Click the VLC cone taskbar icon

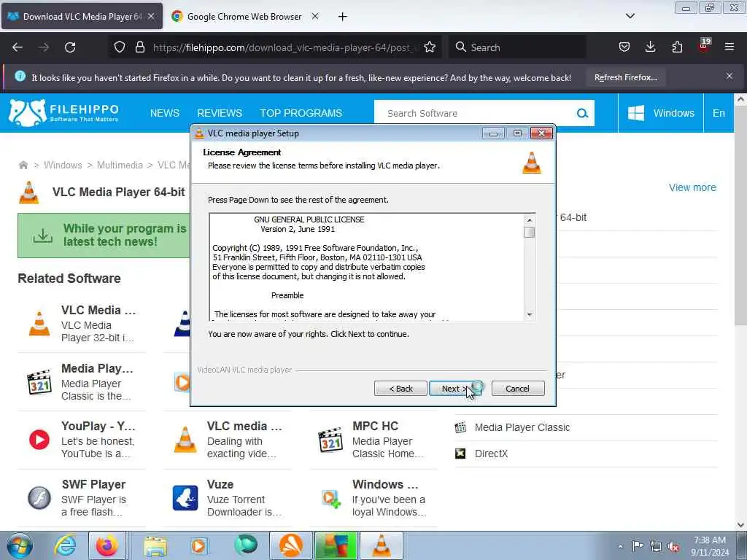tap(381, 546)
